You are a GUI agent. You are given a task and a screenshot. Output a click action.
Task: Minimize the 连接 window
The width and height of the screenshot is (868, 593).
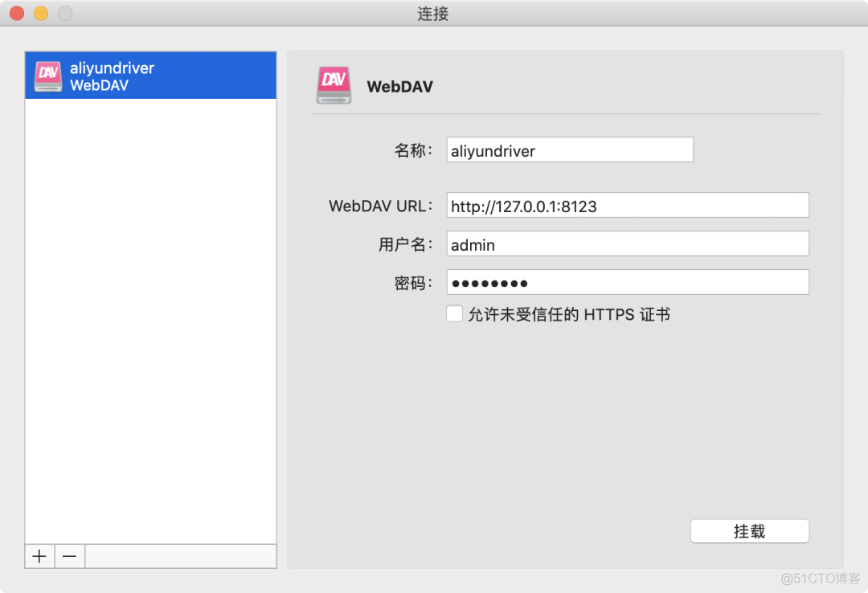41,13
